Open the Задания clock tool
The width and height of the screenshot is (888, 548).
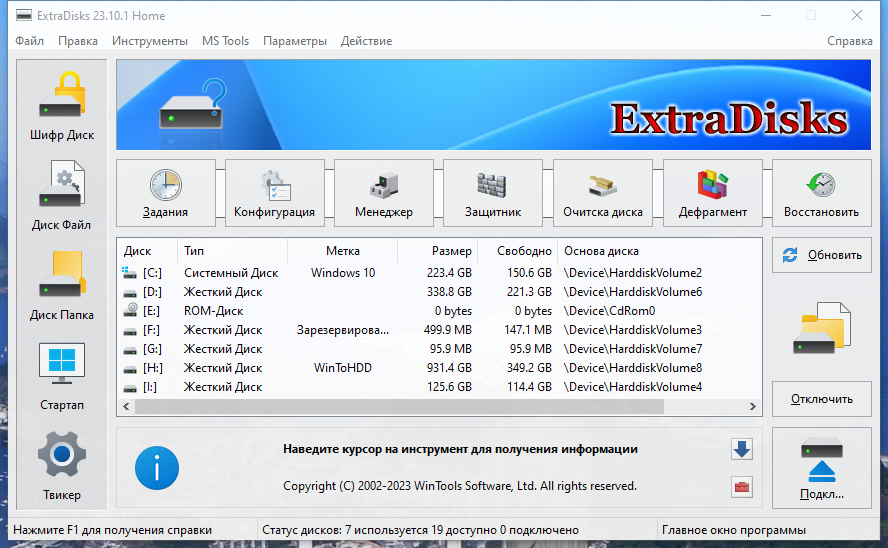[x=165, y=193]
